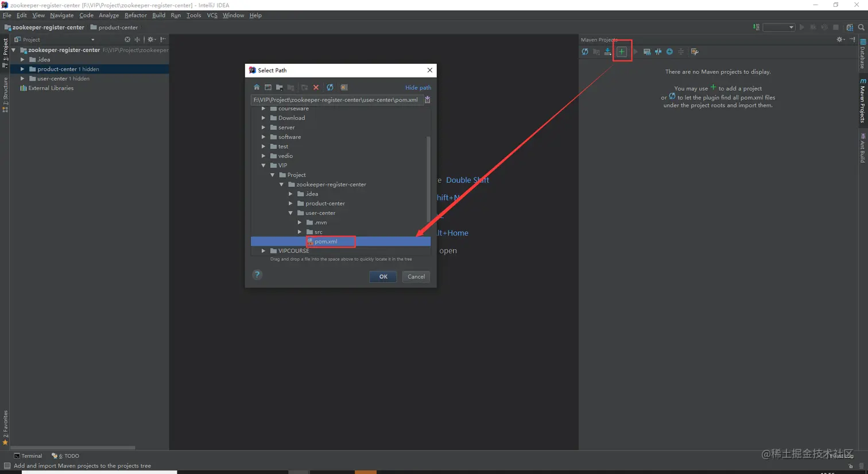The width and height of the screenshot is (868, 474).
Task: Add Maven project with the green plus
Action: pyautogui.click(x=622, y=52)
